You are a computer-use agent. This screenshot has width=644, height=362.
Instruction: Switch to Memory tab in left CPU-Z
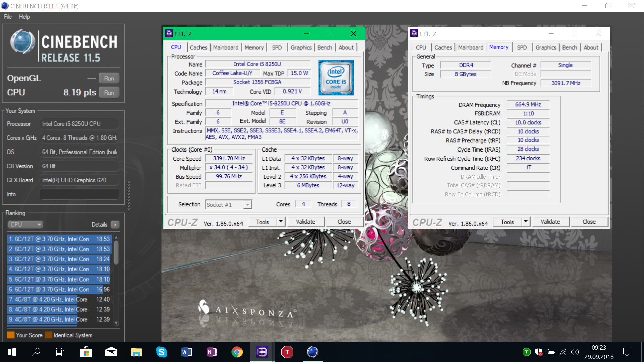254,48
